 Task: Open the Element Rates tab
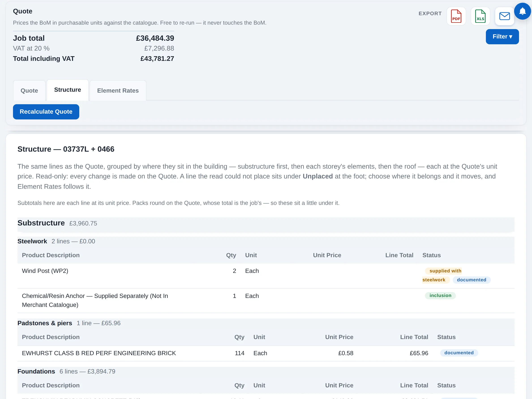coord(118,91)
